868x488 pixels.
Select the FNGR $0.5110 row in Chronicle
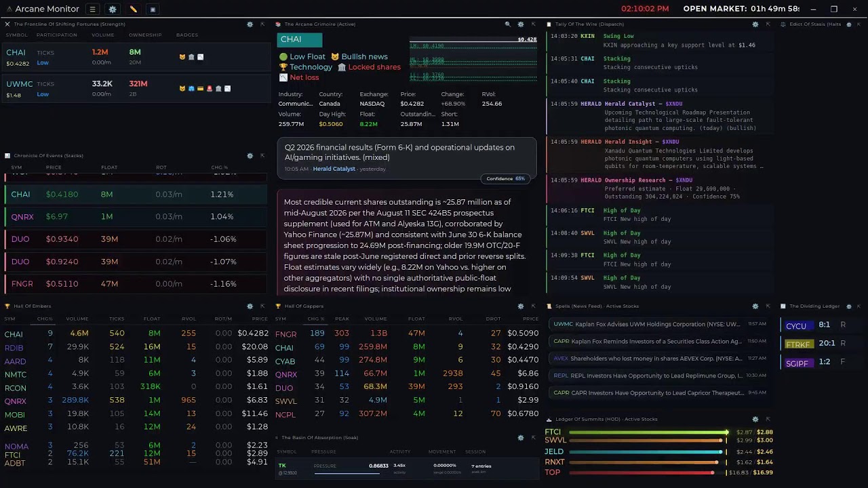(136, 284)
